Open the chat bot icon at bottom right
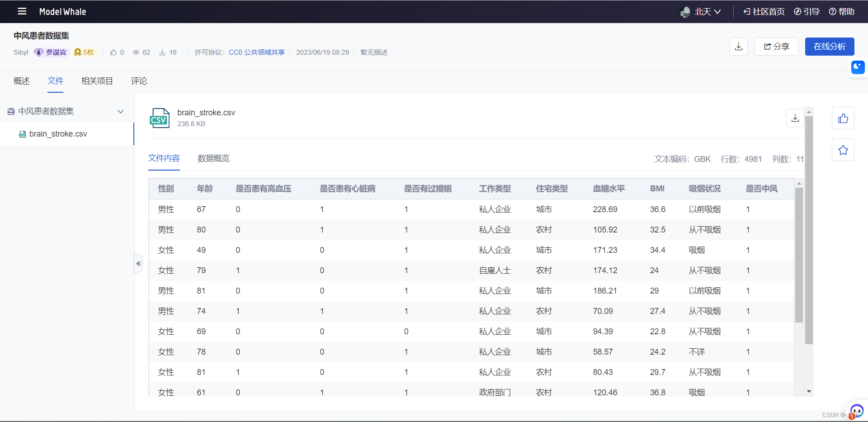868x422 pixels. point(856,411)
